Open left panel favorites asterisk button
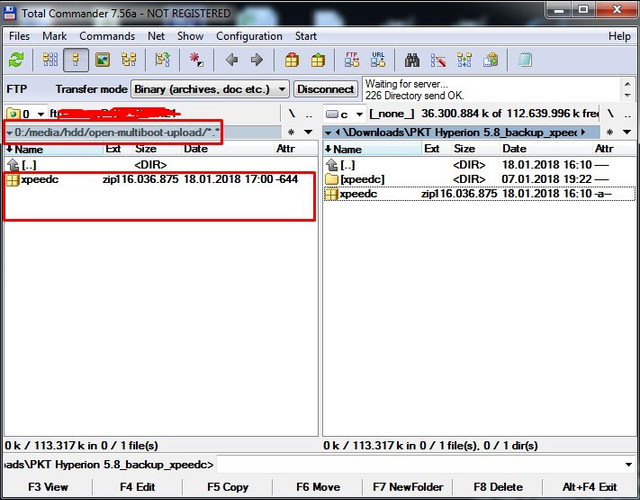The width and height of the screenshot is (640, 500). 291,132
